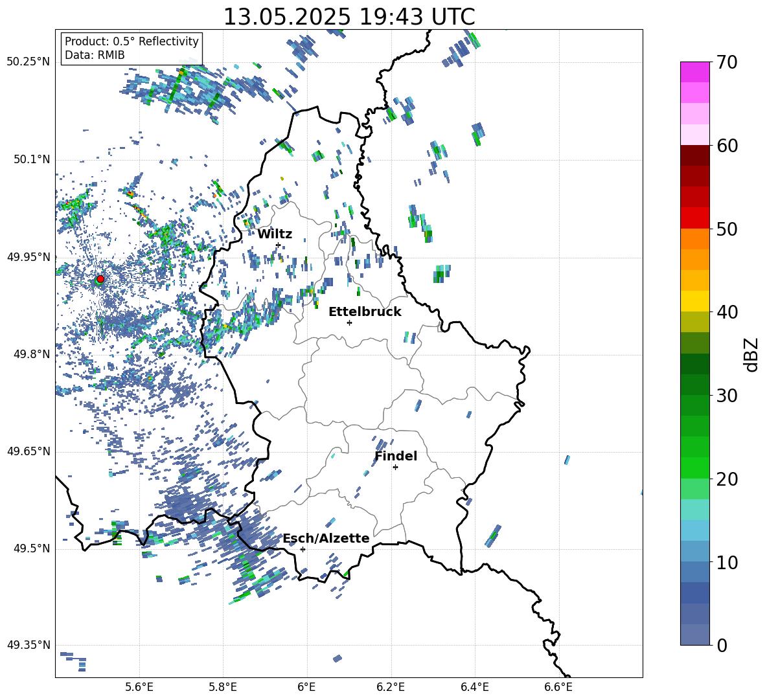Viewport: 767px width, 700px height.
Task: Click the 49.5°N latitude label
Action: pyautogui.click(x=31, y=548)
